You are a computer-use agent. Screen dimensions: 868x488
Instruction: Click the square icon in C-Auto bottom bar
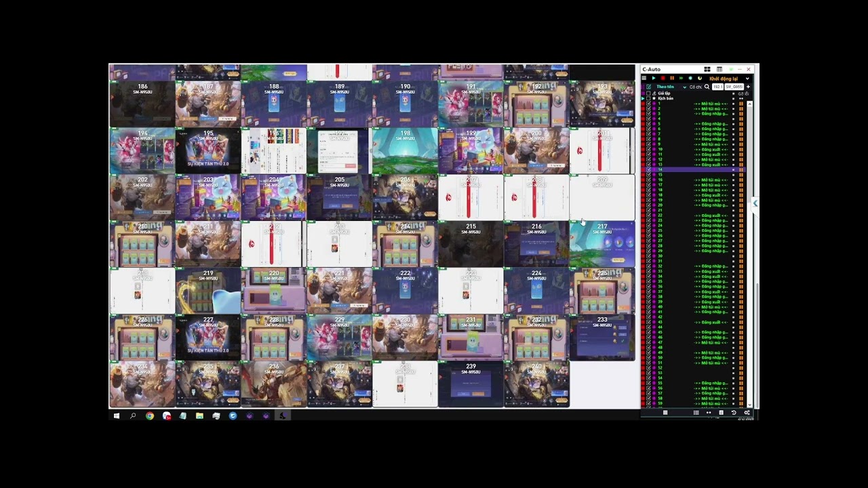click(665, 412)
